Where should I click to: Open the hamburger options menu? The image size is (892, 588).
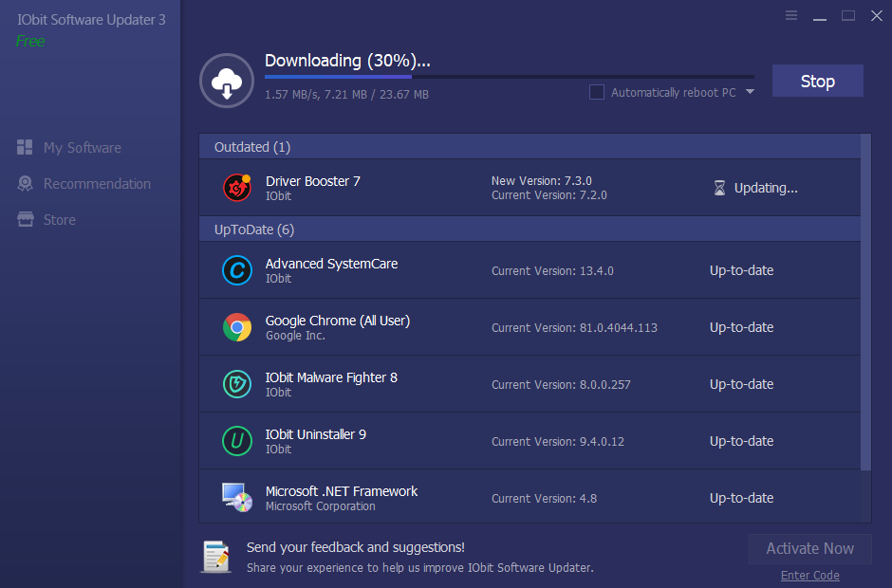click(x=791, y=15)
